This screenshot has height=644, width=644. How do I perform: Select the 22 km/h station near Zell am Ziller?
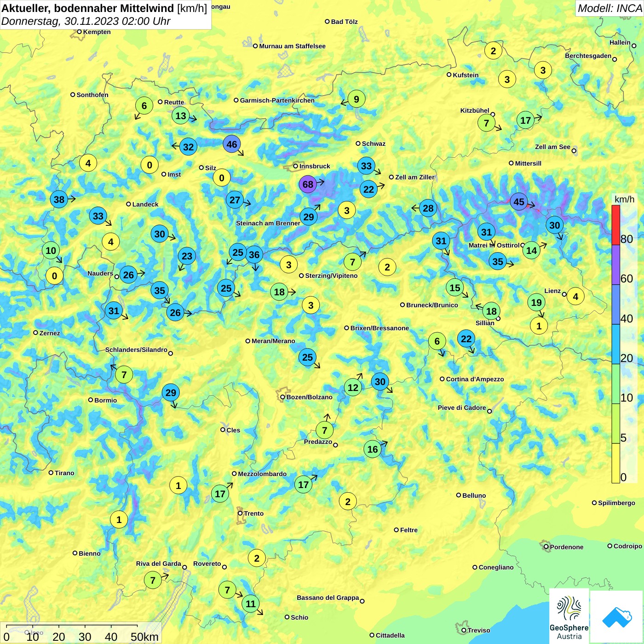369,189
